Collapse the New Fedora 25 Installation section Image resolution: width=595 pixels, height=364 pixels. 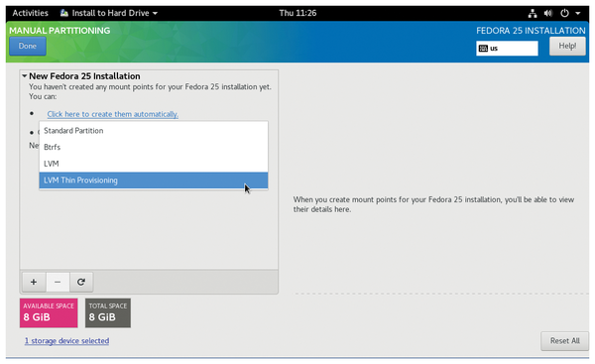(25, 76)
